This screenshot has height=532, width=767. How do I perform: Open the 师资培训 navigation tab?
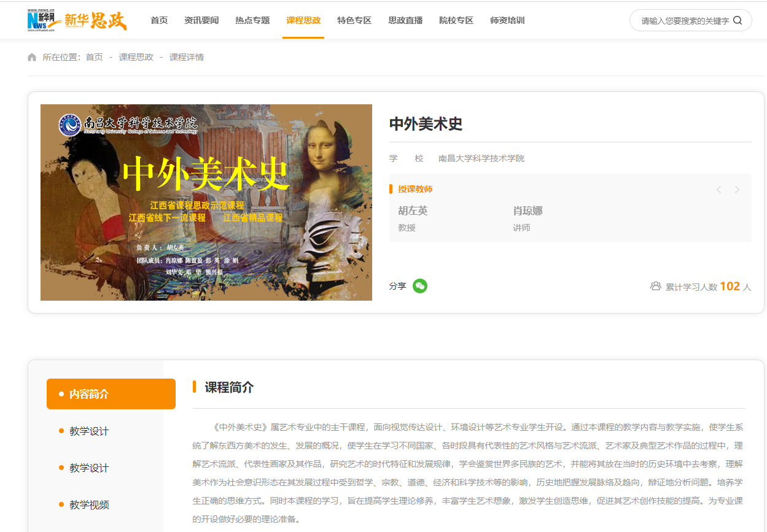[x=507, y=20]
